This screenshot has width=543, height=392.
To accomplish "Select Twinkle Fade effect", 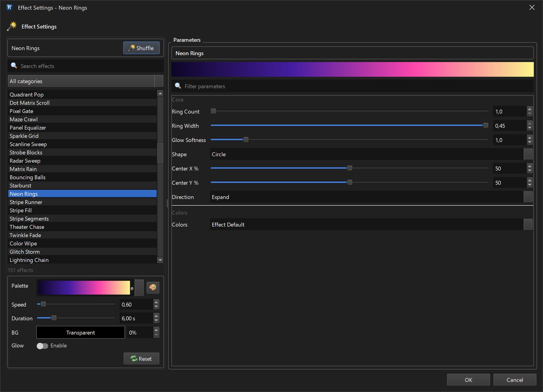I will coord(82,235).
